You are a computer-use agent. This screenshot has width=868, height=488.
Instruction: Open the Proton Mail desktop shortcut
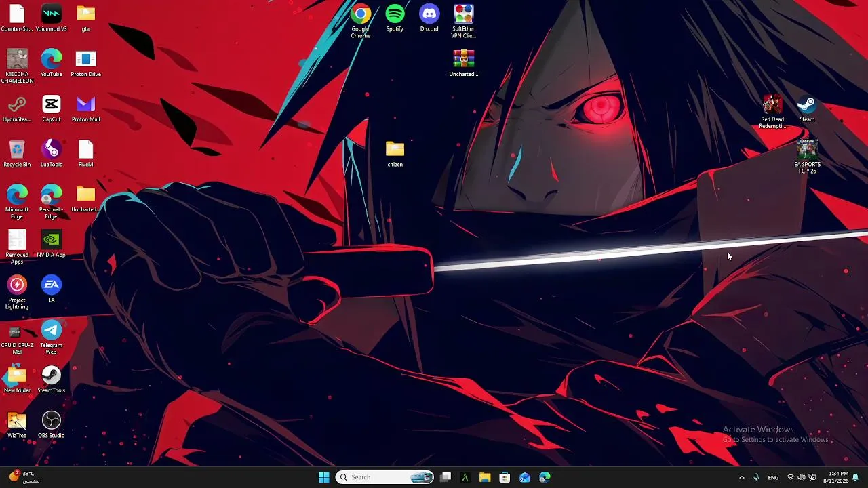click(x=85, y=108)
